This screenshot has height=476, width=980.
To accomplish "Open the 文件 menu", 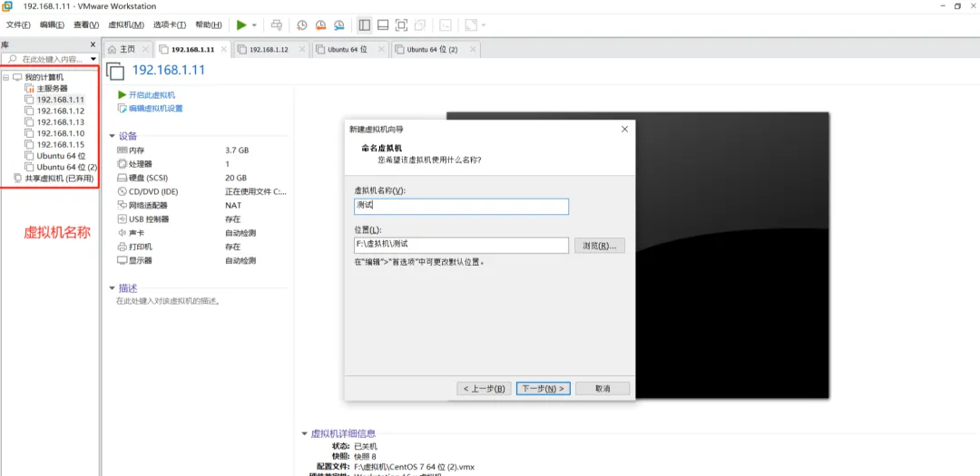I will [18, 25].
